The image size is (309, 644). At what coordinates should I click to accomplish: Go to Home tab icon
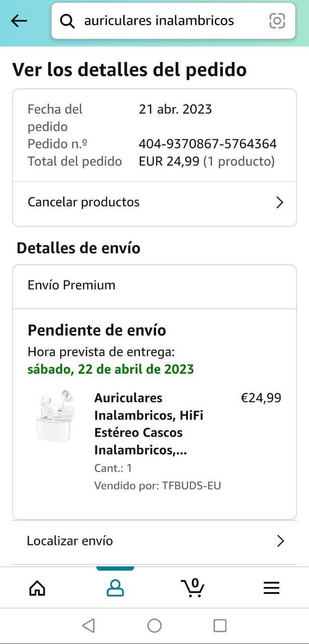tap(37, 588)
